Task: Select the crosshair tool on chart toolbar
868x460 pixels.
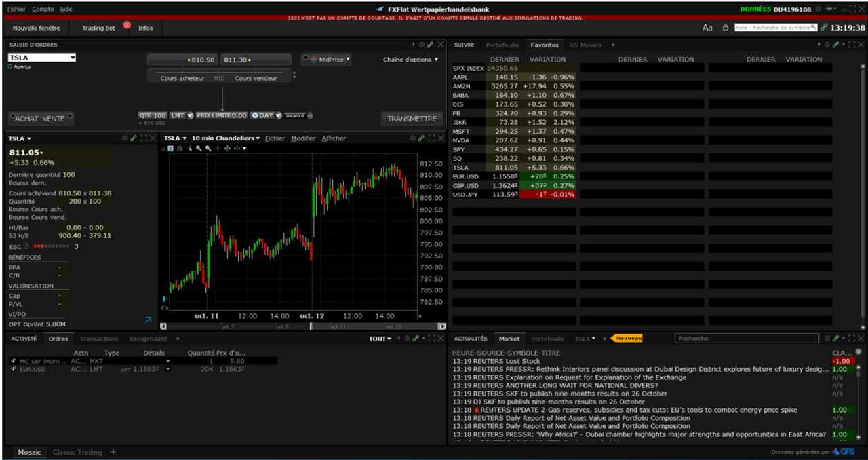Action: pyautogui.click(x=218, y=148)
